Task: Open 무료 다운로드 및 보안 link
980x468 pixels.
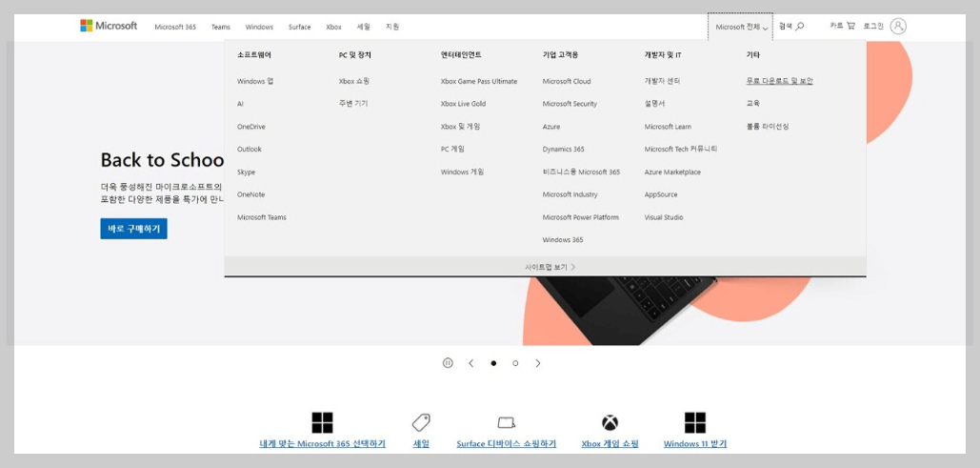Action: [779, 81]
